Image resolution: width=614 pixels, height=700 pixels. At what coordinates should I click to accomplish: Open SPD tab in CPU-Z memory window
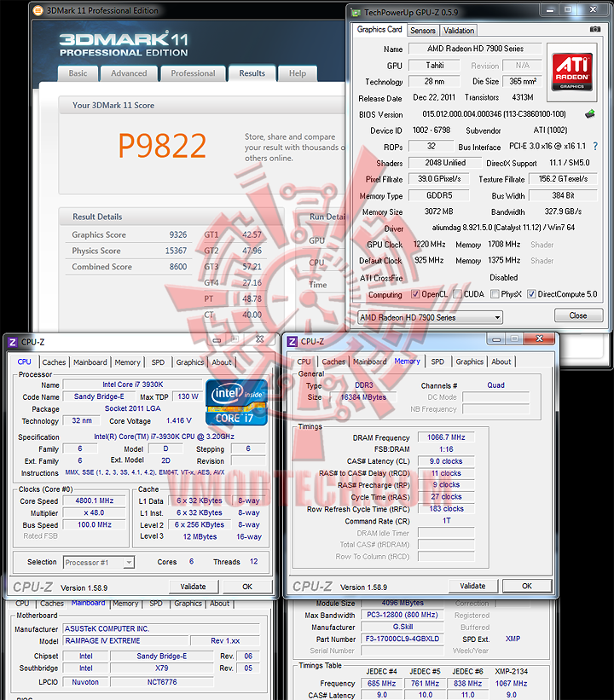click(x=437, y=362)
